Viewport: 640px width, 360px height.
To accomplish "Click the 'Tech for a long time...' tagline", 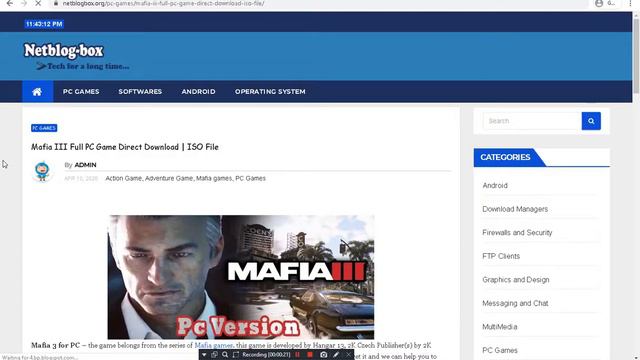I will (x=88, y=66).
